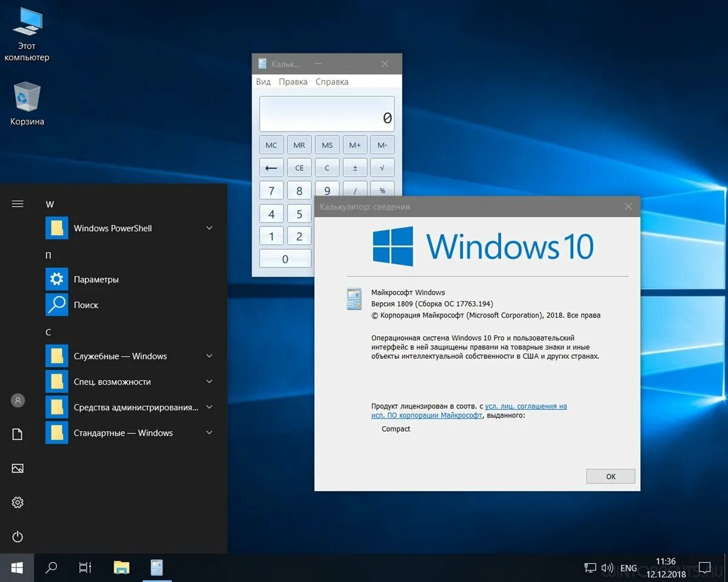The height and width of the screenshot is (582, 728).
Task: Open File Explorer from the taskbar
Action: (x=121, y=567)
